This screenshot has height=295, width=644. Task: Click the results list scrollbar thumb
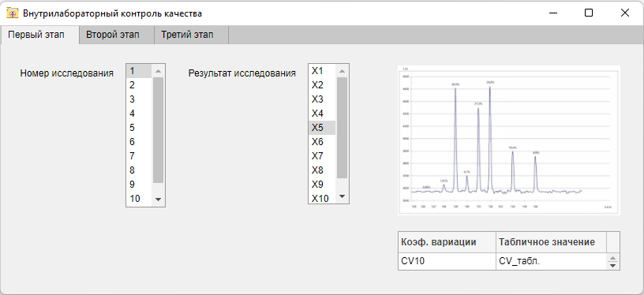click(x=343, y=128)
